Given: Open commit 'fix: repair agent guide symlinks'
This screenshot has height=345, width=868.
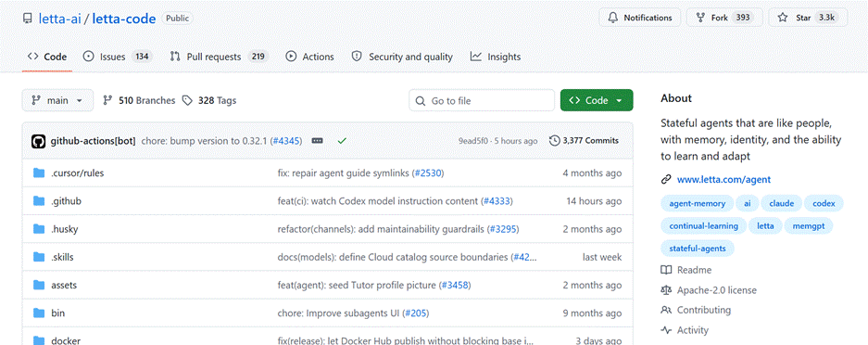Looking at the screenshot, I should click(343, 172).
